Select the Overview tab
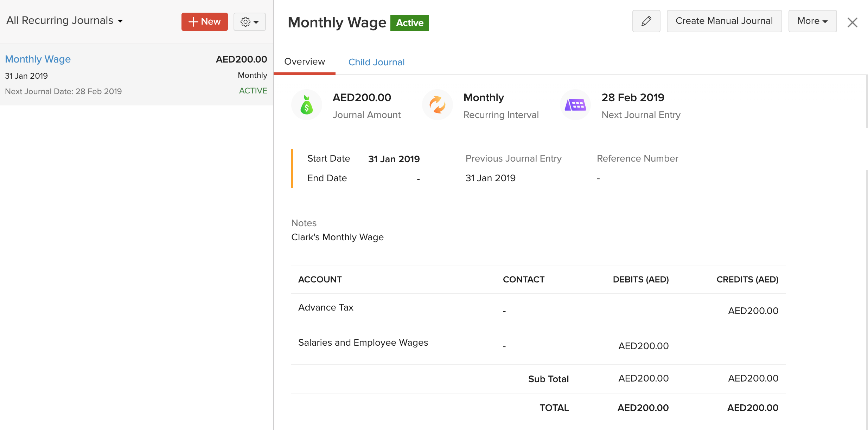This screenshot has height=430, width=868. click(304, 62)
